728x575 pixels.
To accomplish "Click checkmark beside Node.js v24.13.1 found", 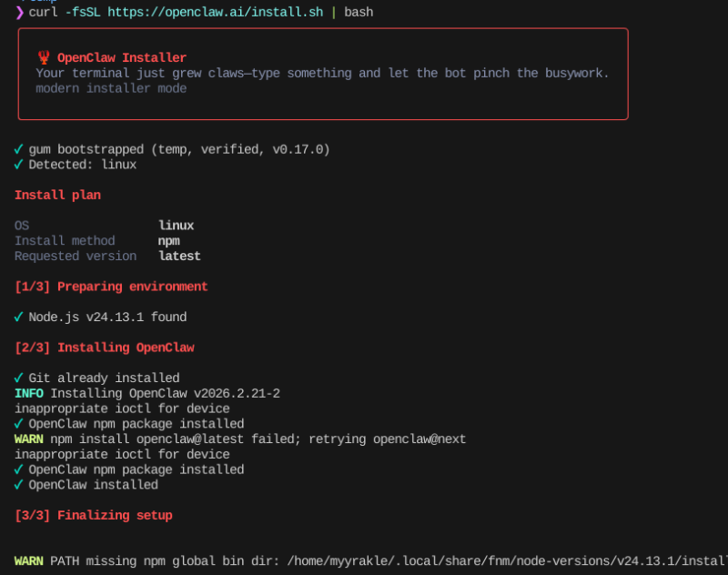I will [19, 318].
